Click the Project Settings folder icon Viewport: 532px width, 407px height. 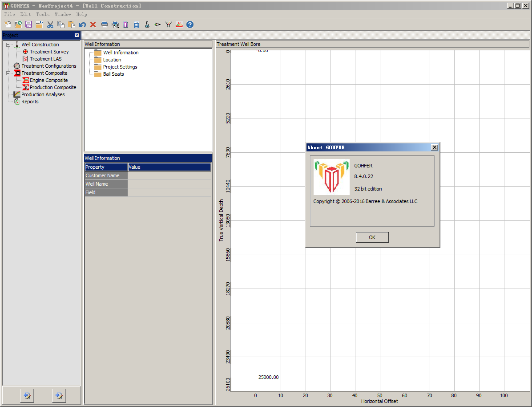coord(98,67)
